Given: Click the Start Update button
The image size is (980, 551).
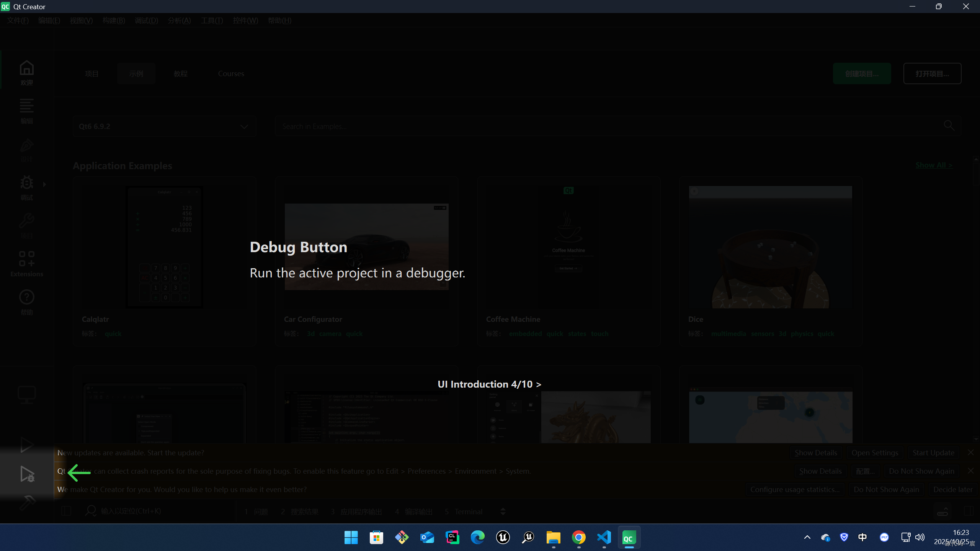Looking at the screenshot, I should point(933,453).
